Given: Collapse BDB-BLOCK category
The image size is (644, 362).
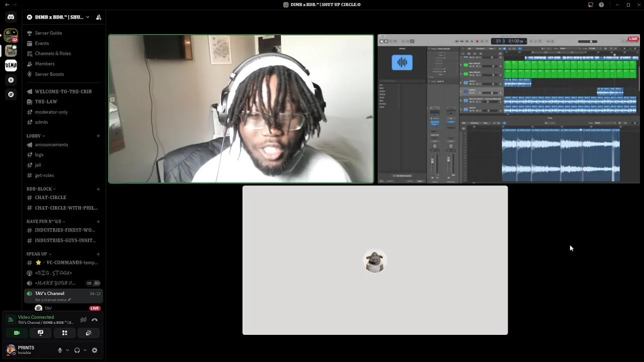Looking at the screenshot, I should tap(41, 189).
